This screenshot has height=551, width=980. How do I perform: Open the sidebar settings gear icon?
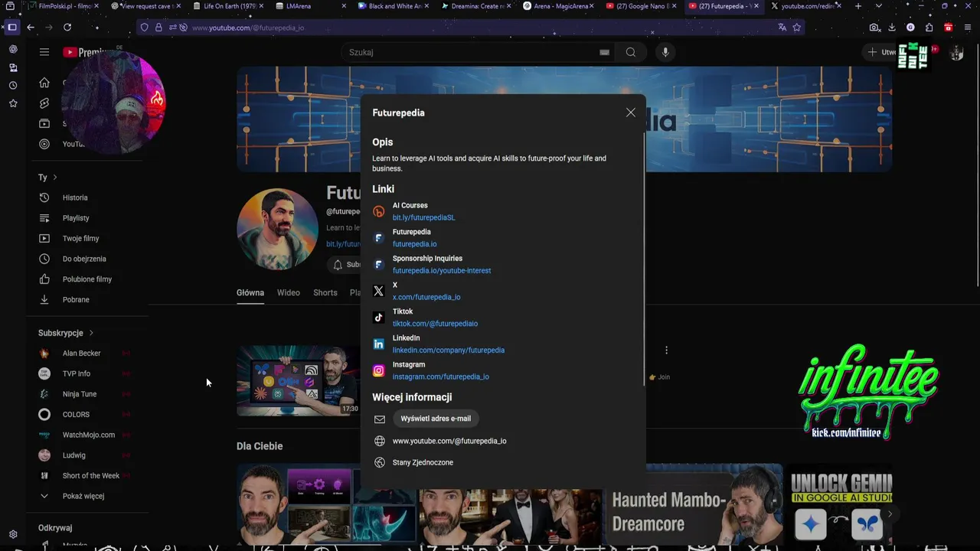[13, 535]
